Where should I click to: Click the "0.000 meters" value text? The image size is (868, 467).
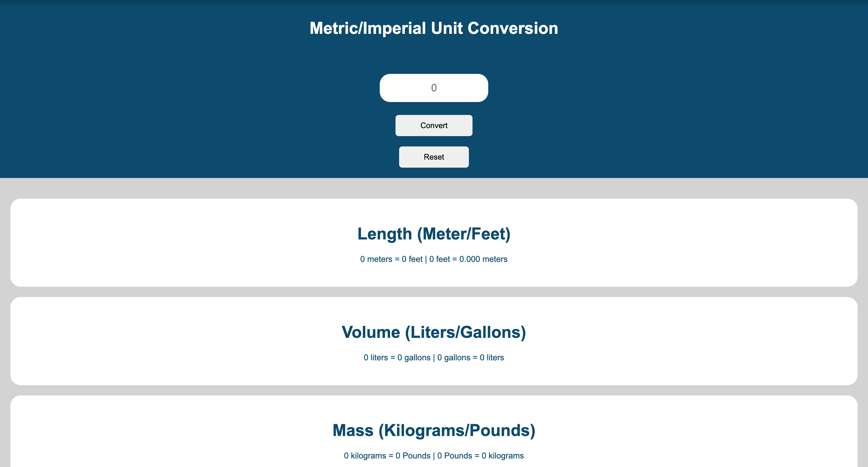click(x=483, y=259)
